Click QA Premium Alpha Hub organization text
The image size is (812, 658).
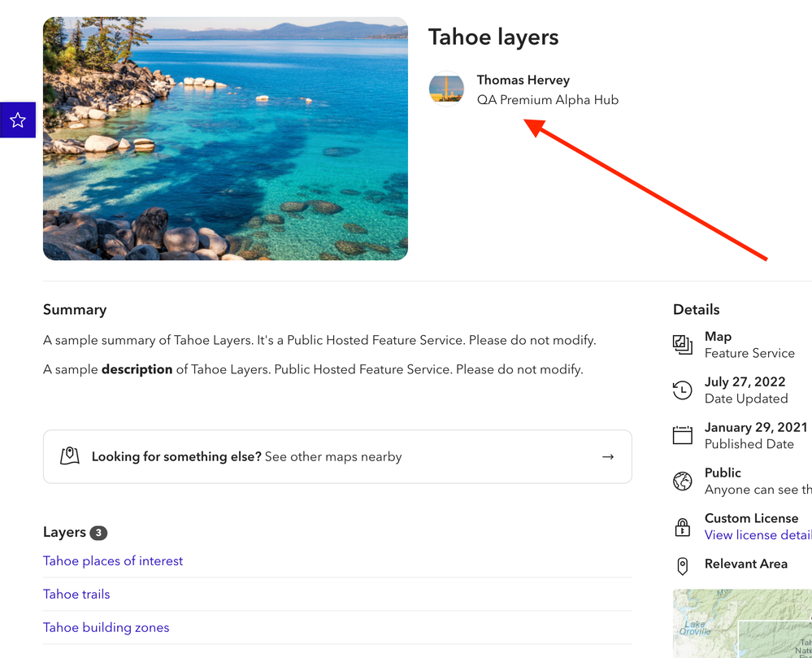click(548, 100)
